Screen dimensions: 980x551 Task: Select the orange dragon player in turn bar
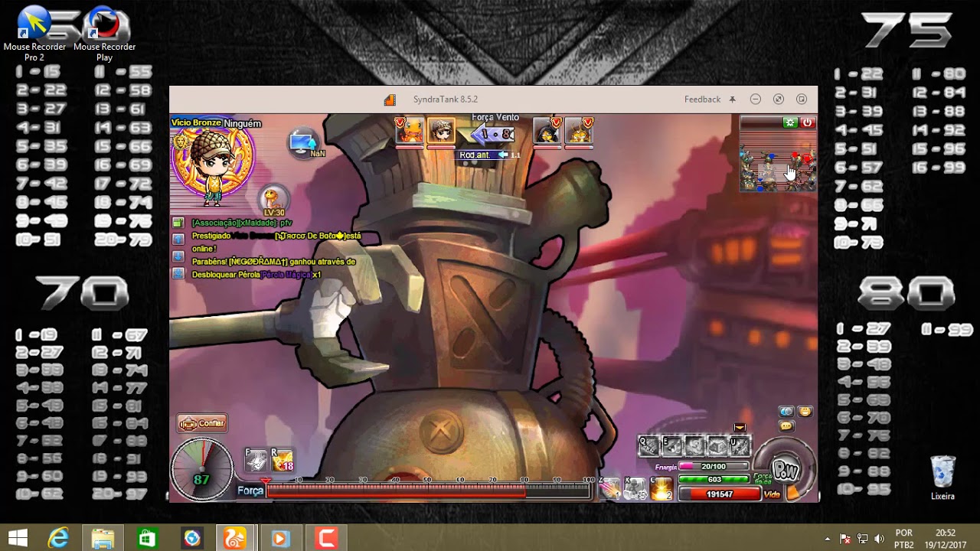coord(410,132)
